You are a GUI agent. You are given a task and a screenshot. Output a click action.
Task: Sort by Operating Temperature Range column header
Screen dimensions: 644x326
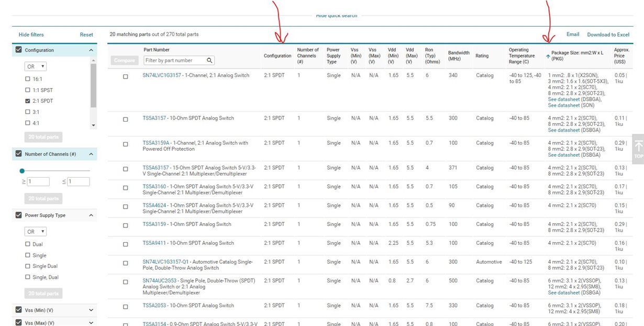pyautogui.click(x=522, y=56)
